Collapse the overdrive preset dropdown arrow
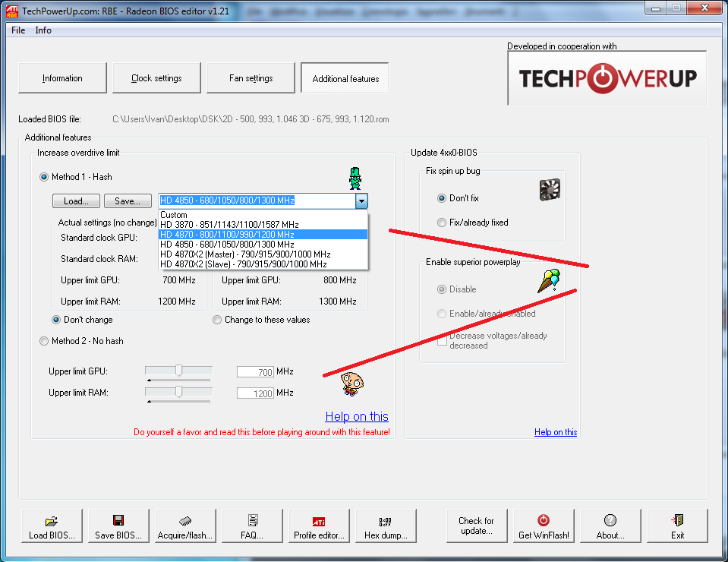728x562 pixels. (x=361, y=201)
